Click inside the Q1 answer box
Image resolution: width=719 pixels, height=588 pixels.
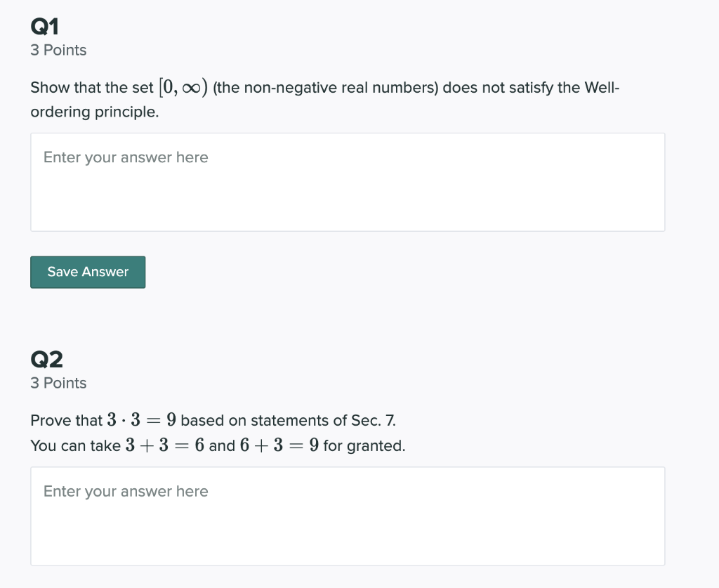pos(348,181)
